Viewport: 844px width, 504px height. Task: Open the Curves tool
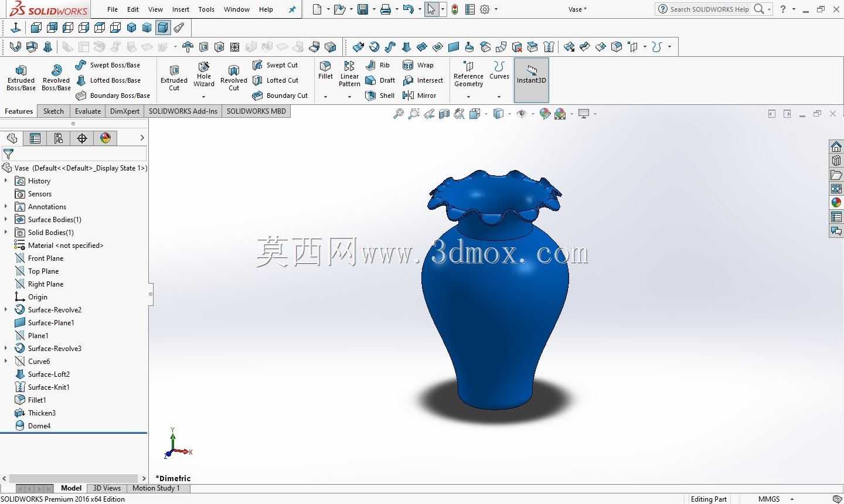click(x=499, y=70)
